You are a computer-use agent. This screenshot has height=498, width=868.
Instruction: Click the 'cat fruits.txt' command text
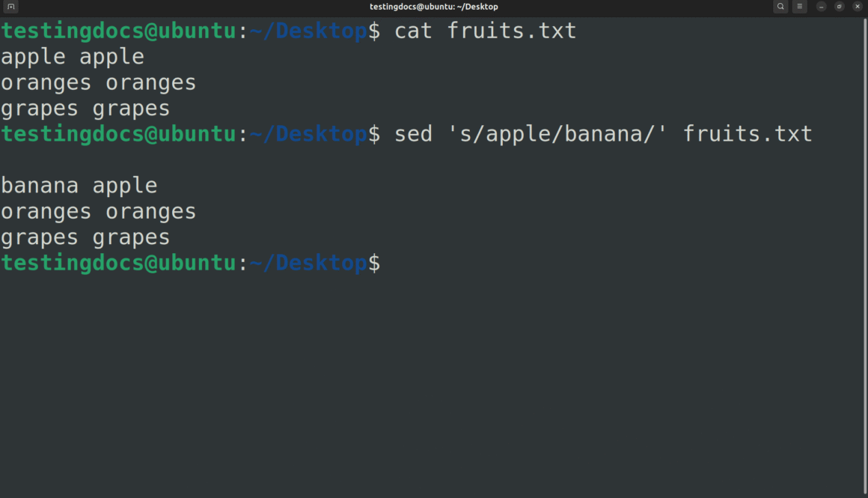tap(485, 31)
